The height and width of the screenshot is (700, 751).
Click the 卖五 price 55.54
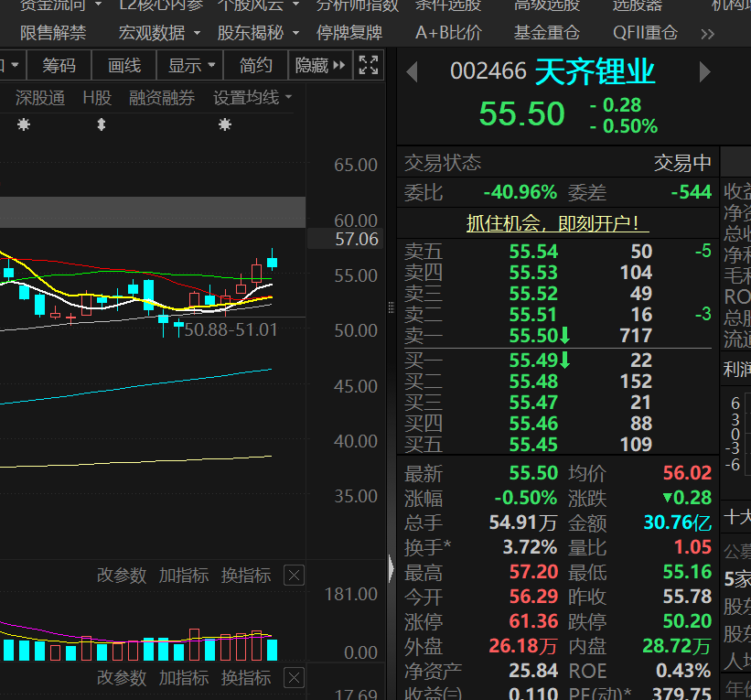click(x=533, y=252)
